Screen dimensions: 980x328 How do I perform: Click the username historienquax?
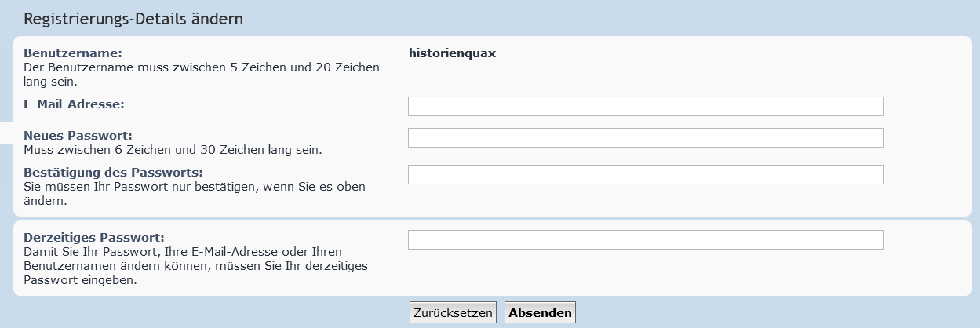pos(452,54)
